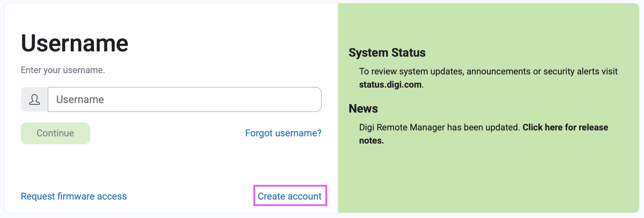
Task: Select the System Status heading
Action: pyautogui.click(x=387, y=53)
